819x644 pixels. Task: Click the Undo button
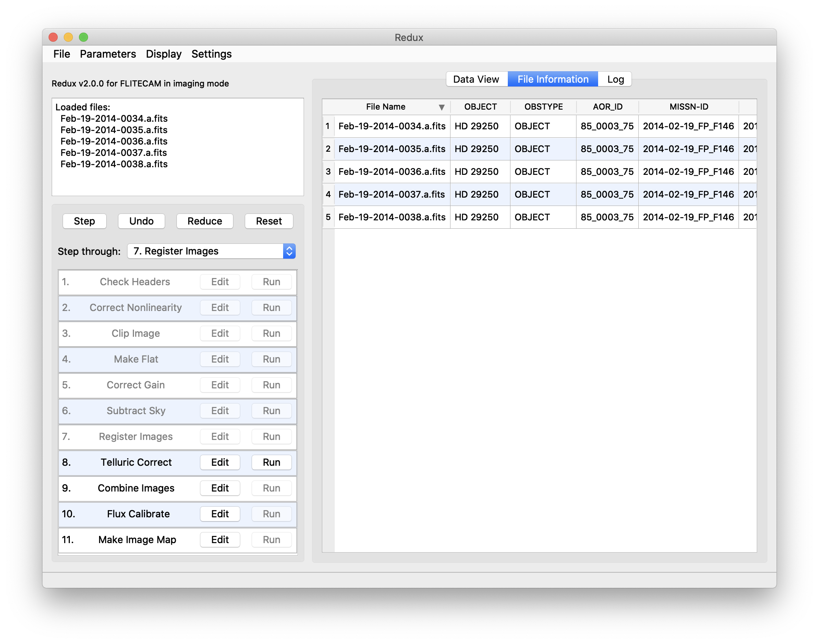tap(141, 221)
